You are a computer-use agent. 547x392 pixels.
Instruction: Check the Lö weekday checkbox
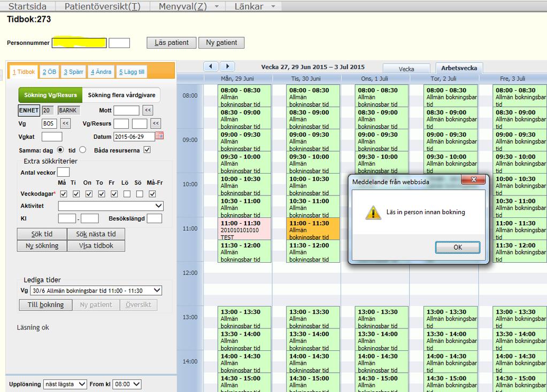tap(127, 194)
